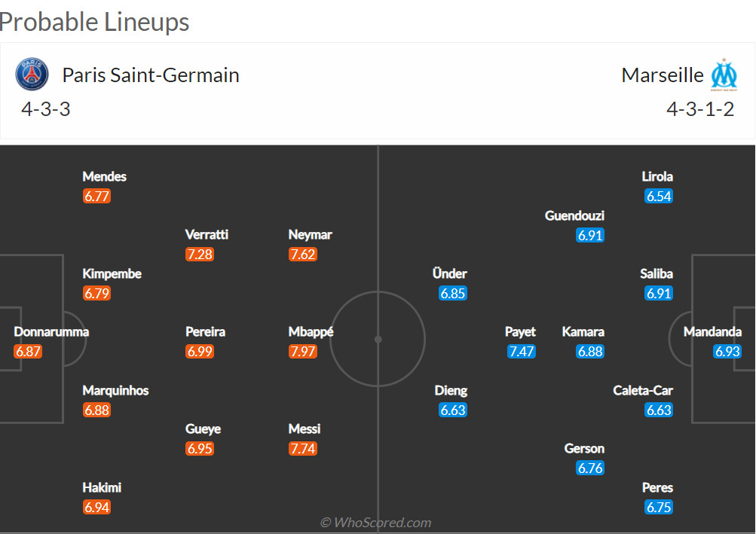The image size is (756, 534).
Task: Click Donnarumma's 6.87 rating badge
Action: 28,352
